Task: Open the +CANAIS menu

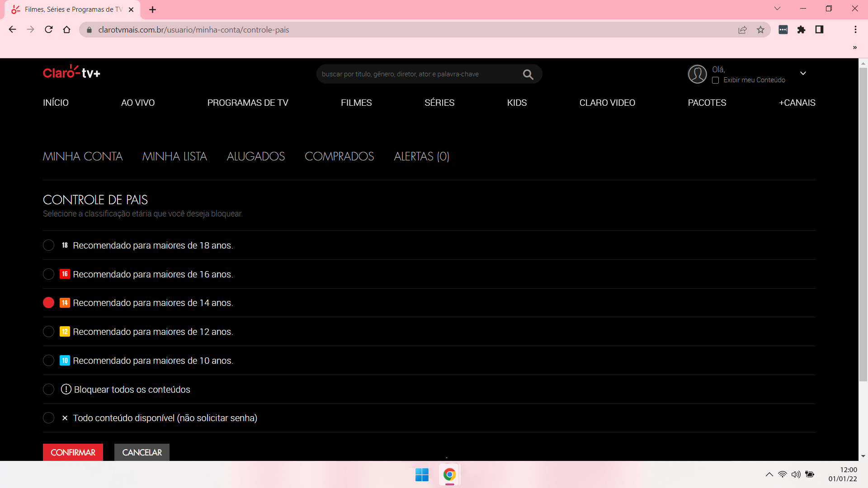Action: [797, 103]
